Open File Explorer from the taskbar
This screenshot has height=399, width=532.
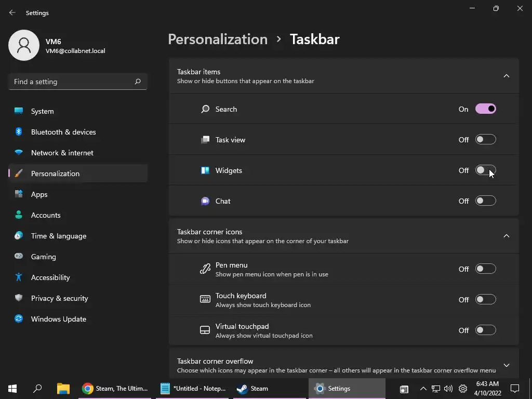tap(63, 389)
